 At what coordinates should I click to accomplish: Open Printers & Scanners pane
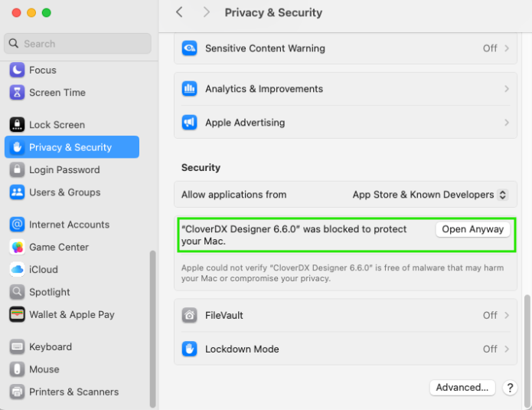(72, 392)
